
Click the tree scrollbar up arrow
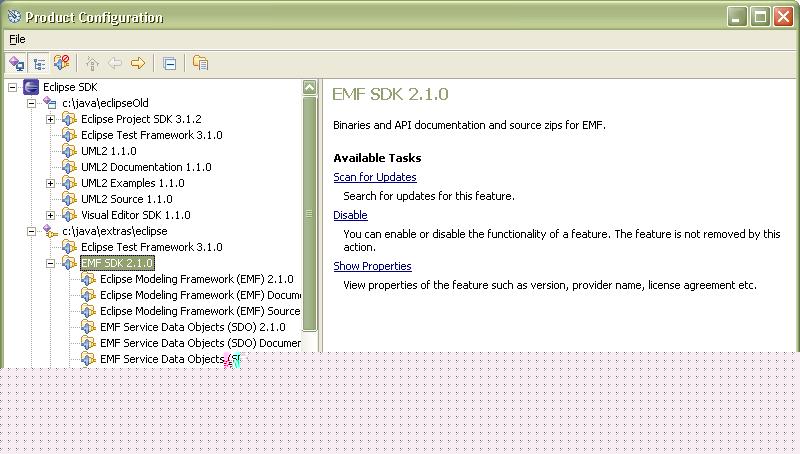click(x=310, y=87)
